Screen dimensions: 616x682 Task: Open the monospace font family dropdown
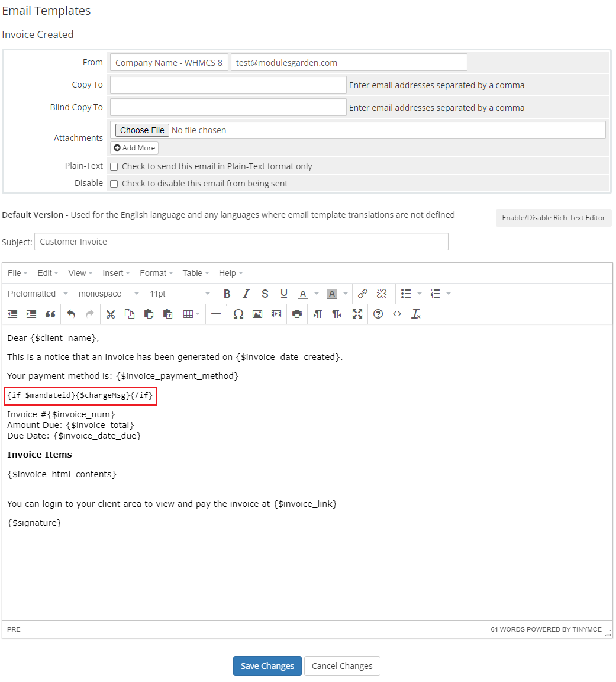(x=109, y=294)
